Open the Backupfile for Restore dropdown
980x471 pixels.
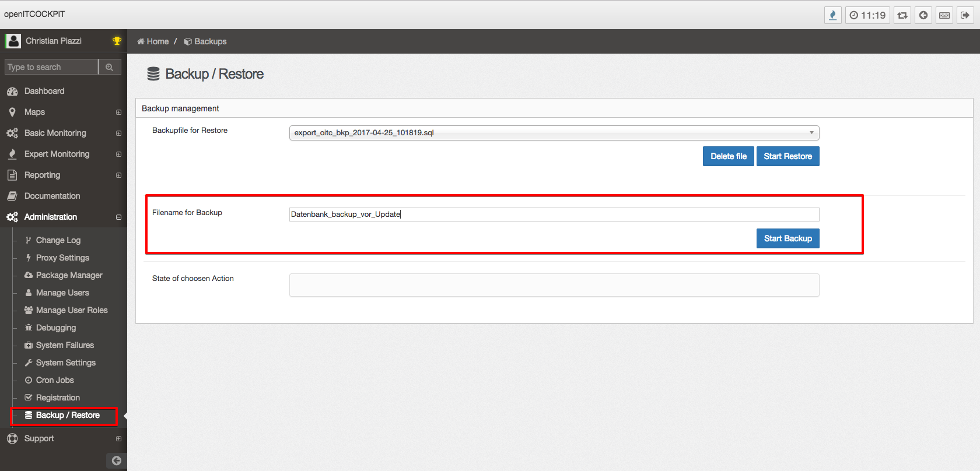tap(554, 133)
